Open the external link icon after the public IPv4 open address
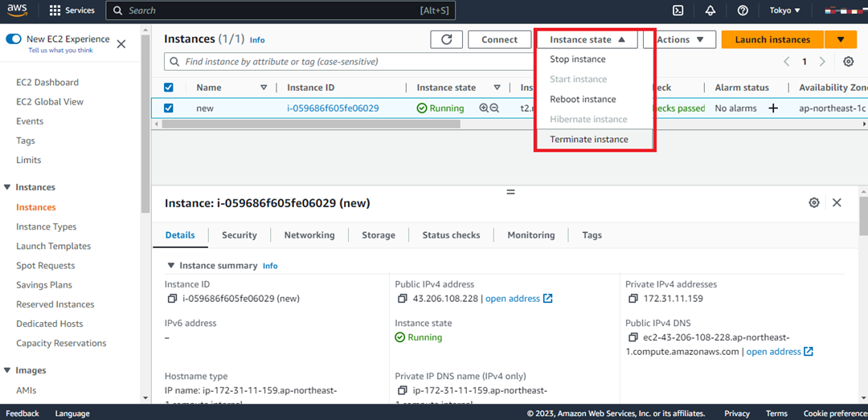Screen dimensions: 868x420 547,298
